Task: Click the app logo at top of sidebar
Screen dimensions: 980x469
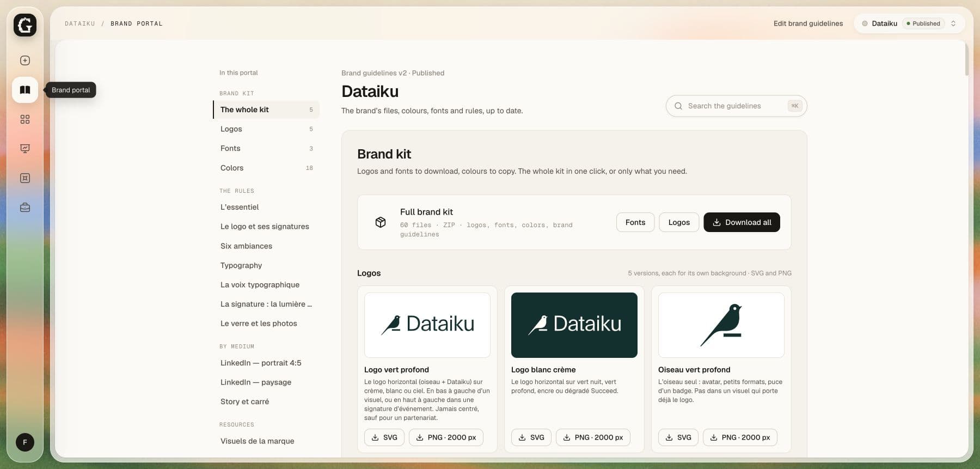Action: click(25, 25)
